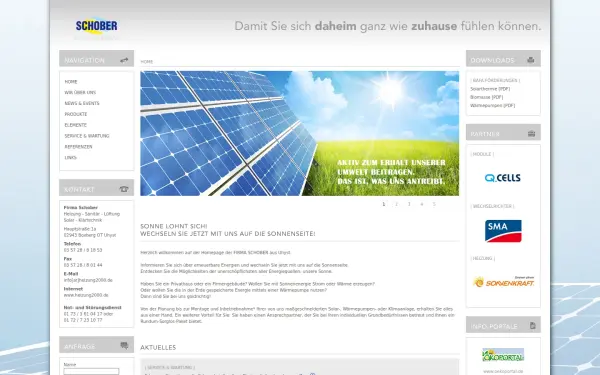Click the HOME breadcrumb link

point(147,62)
